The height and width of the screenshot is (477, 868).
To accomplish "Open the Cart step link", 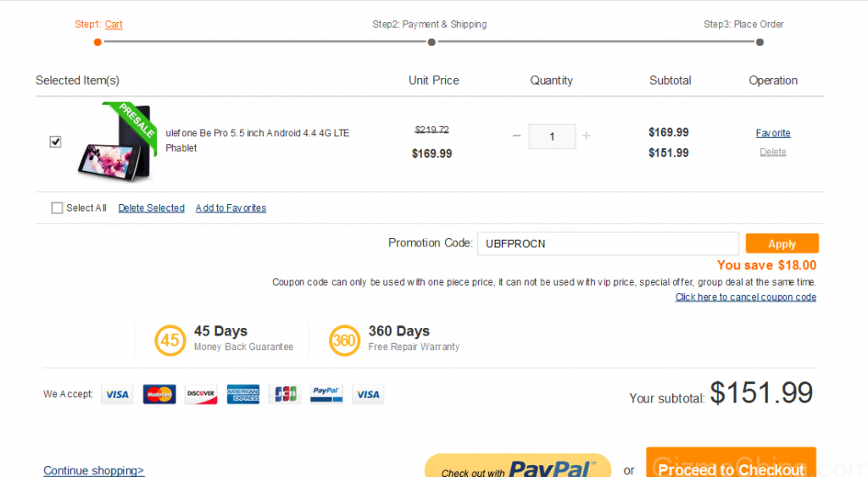I will click(114, 25).
